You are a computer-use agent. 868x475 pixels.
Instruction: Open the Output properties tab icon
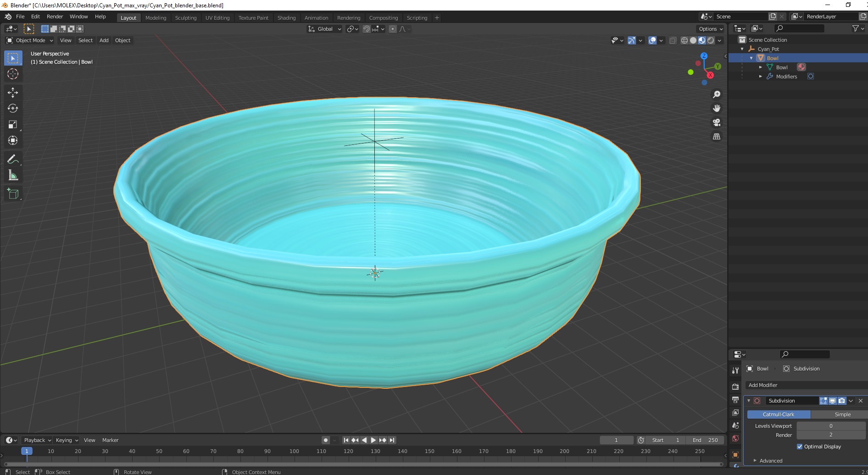click(735, 400)
